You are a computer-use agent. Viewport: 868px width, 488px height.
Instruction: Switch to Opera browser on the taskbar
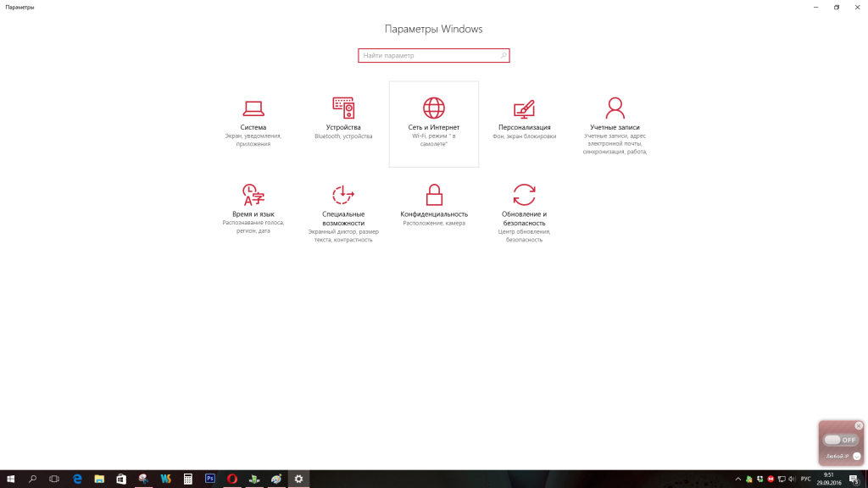point(232,480)
